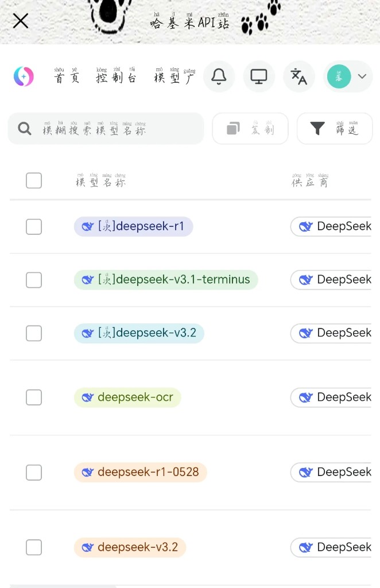Select the search magnifier icon

tap(24, 128)
